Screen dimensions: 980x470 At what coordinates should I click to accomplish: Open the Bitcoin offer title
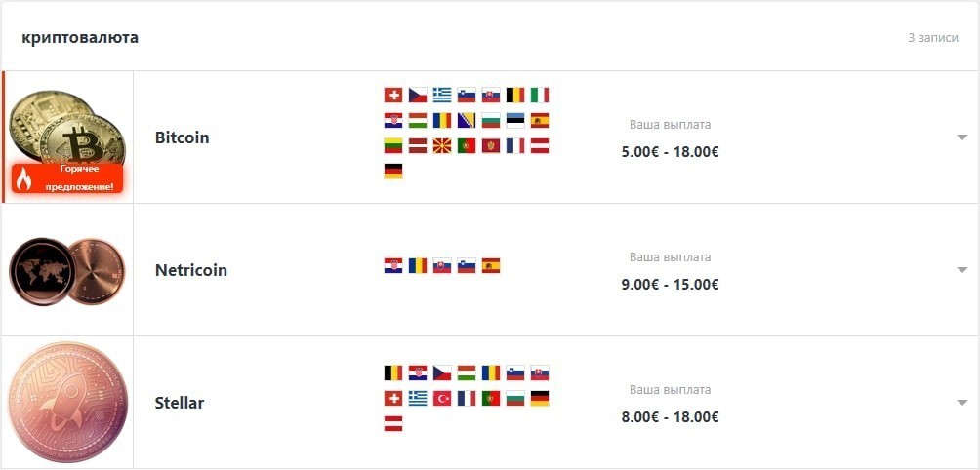(182, 137)
